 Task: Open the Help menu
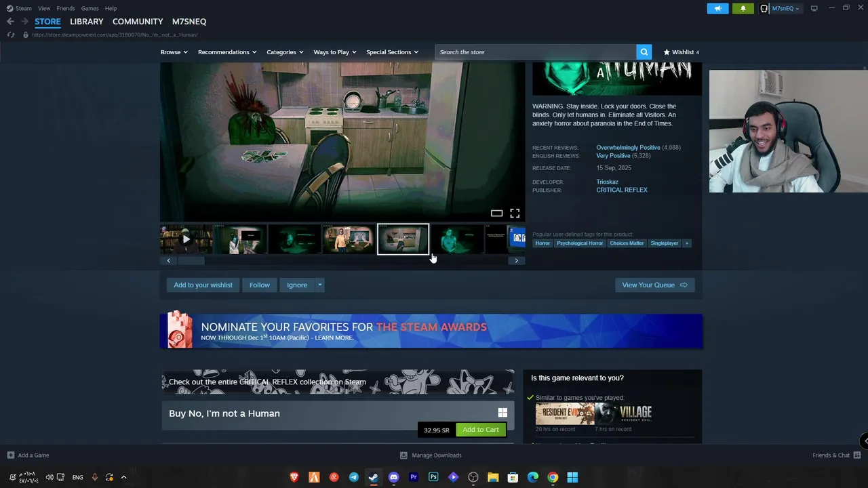(111, 8)
